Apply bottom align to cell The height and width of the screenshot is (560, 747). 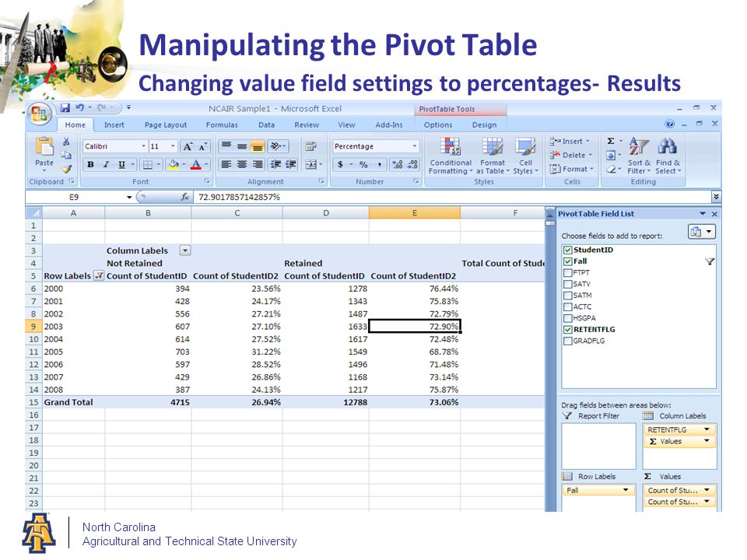(258, 147)
